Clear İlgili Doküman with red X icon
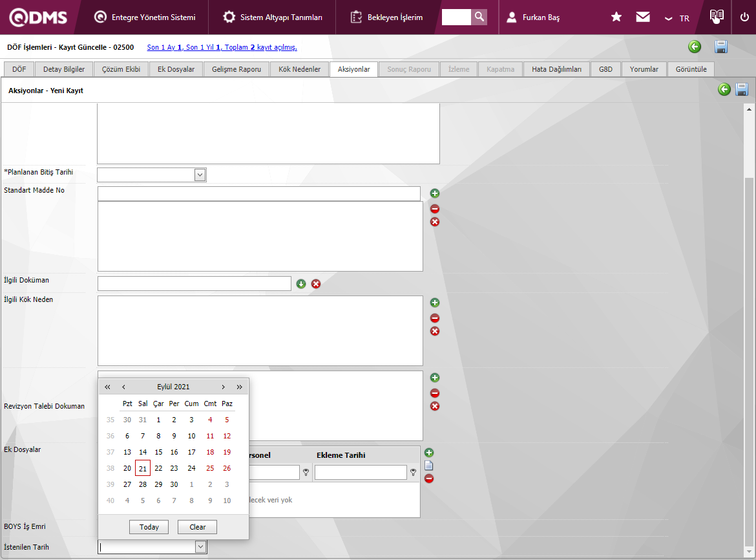 (x=316, y=284)
